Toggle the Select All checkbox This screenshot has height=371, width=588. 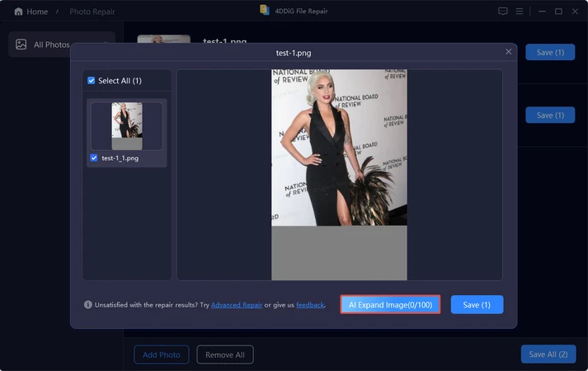(92, 81)
